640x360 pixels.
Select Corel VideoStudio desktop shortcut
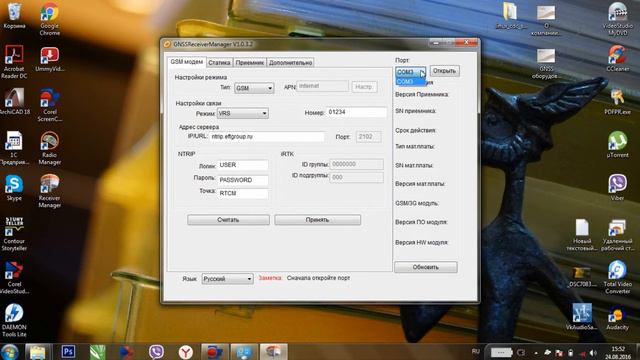[14, 278]
